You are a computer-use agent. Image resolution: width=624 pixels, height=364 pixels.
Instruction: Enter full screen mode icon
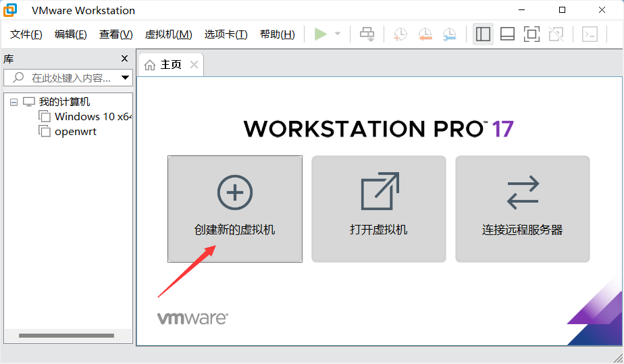[x=531, y=34]
